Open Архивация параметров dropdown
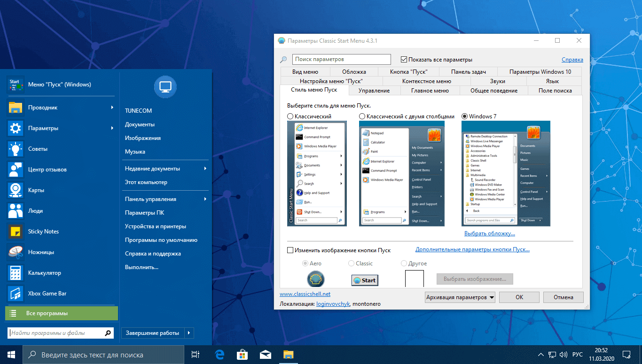 tap(460, 297)
